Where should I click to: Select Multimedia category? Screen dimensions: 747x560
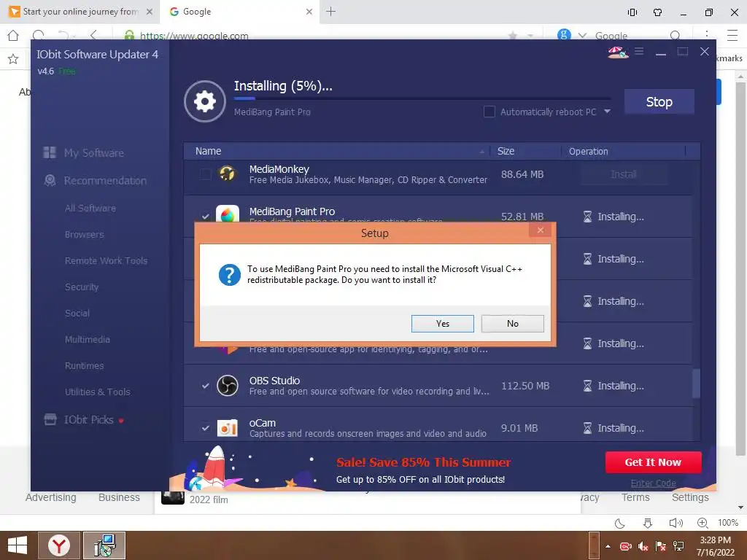[x=88, y=339]
